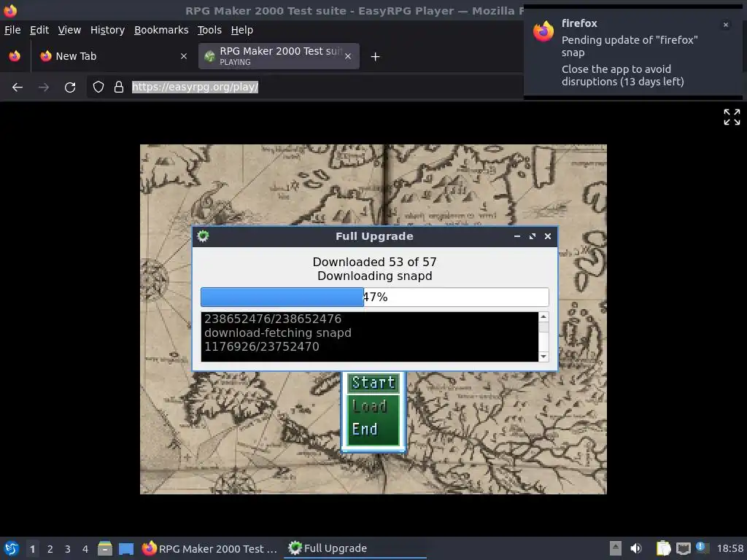The height and width of the screenshot is (560, 747).
Task: Choose End in the game menu
Action: pyautogui.click(x=365, y=429)
